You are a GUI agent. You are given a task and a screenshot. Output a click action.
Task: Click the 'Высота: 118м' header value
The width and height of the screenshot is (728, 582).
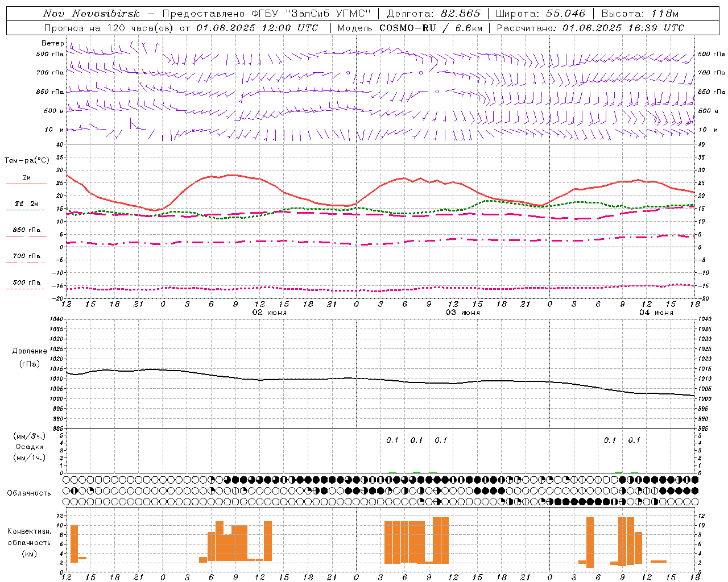(640, 14)
